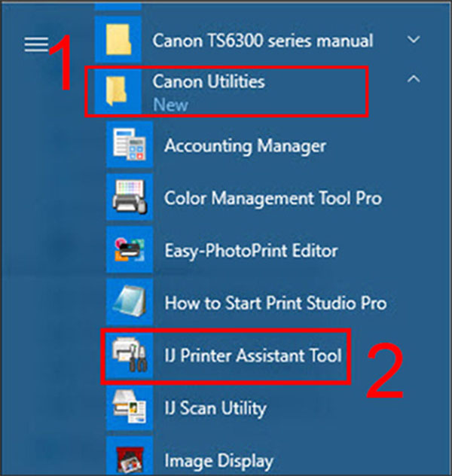Image resolution: width=452 pixels, height=476 pixels.
Task: Open How to Start Print Studio Pro
Action: click(x=275, y=304)
